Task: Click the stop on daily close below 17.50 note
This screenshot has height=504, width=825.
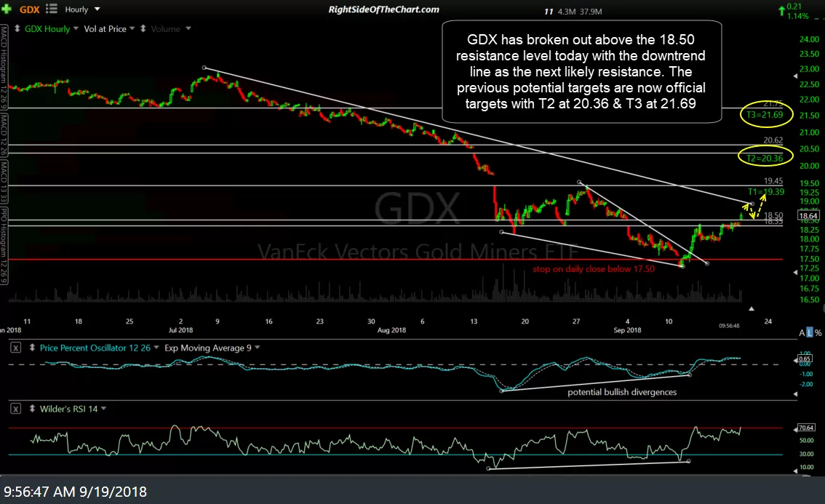Action: click(x=594, y=269)
